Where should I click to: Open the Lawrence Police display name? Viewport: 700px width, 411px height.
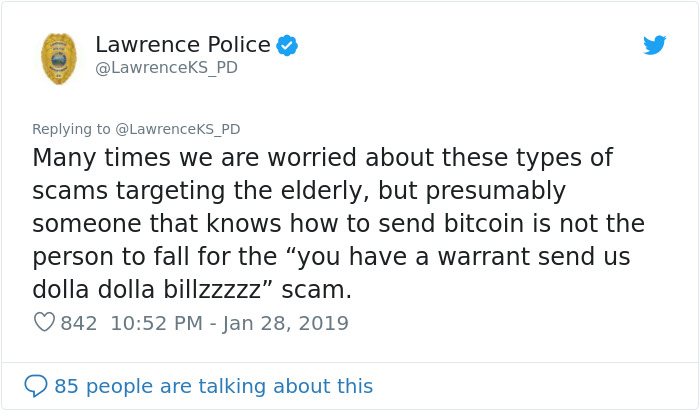click(x=182, y=45)
